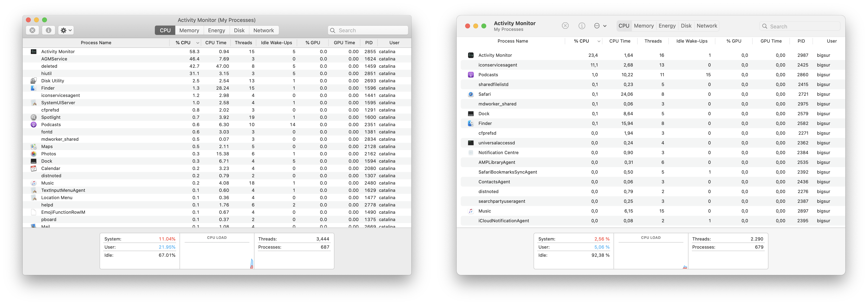Click the Search field in Big Sur window

point(800,26)
